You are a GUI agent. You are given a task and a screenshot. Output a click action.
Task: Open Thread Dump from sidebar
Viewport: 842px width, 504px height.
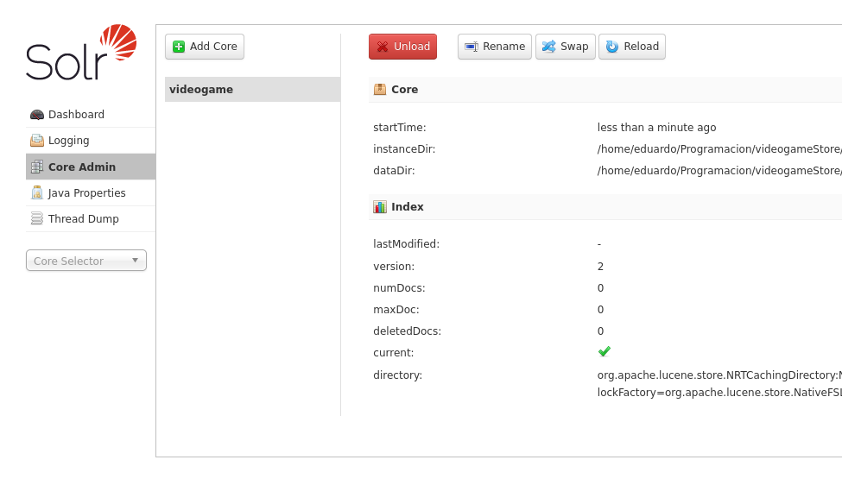tap(83, 219)
